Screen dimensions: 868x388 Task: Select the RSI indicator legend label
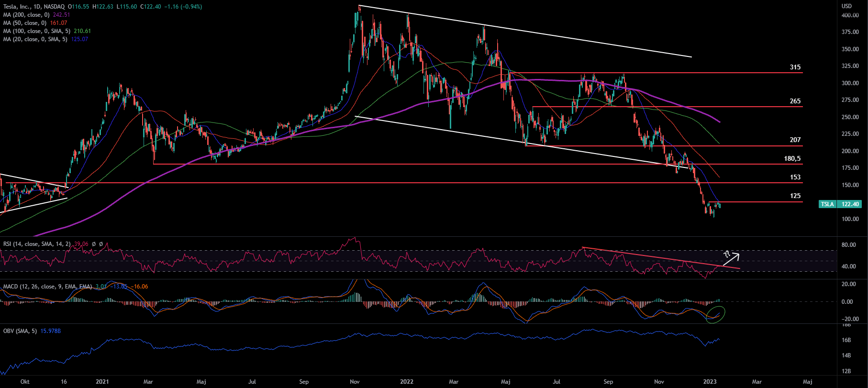click(x=37, y=244)
